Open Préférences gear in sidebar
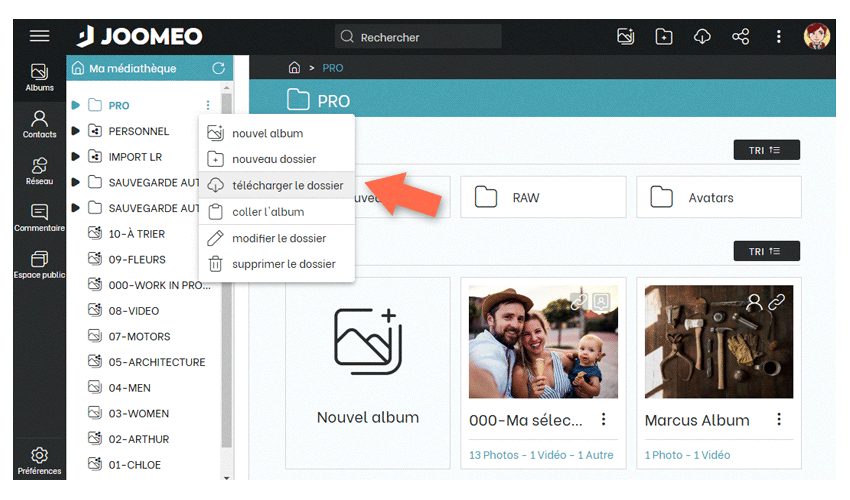850x500 pixels. (x=39, y=461)
